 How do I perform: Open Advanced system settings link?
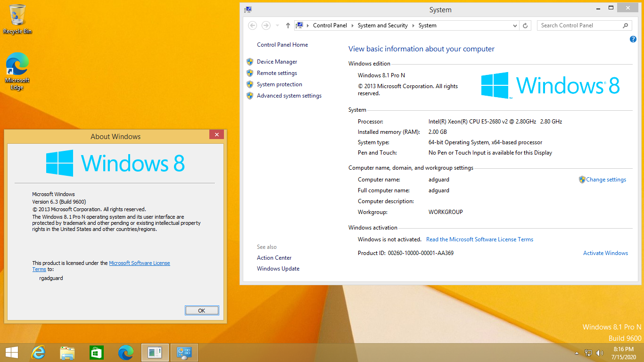289,96
